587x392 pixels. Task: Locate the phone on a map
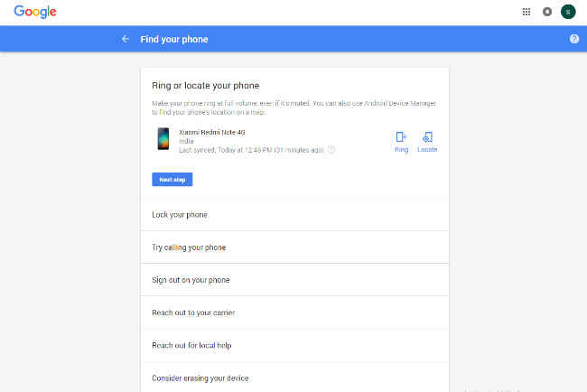pos(427,142)
